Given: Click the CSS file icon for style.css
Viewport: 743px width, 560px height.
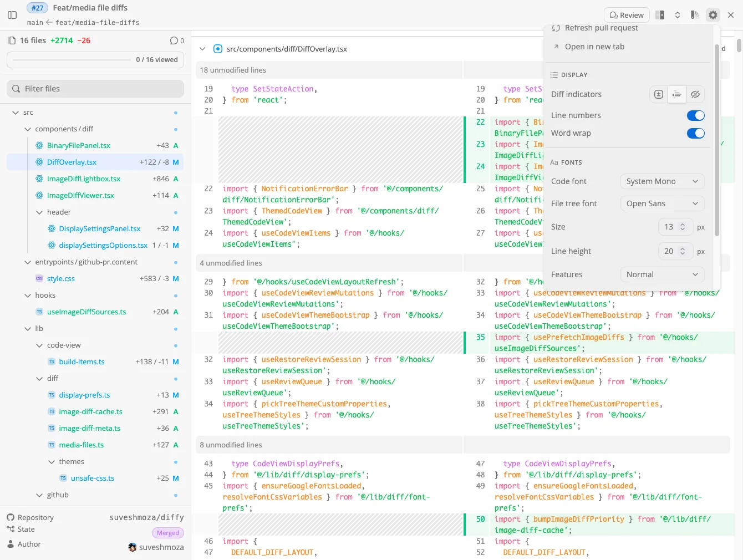Looking at the screenshot, I should pos(39,278).
